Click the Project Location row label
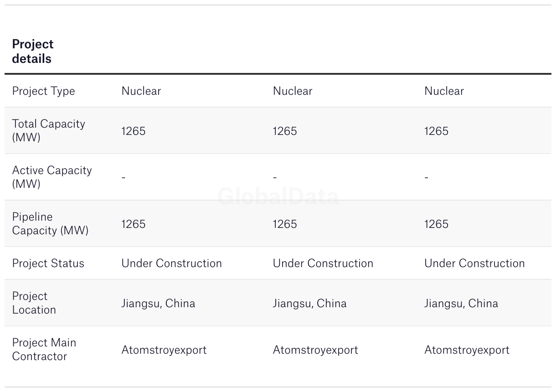This screenshot has height=392, width=556. (34, 303)
